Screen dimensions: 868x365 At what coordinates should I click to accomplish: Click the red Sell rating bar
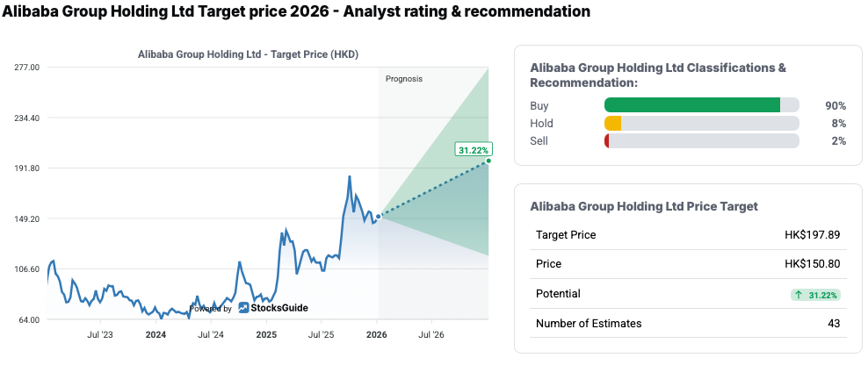[607, 141]
